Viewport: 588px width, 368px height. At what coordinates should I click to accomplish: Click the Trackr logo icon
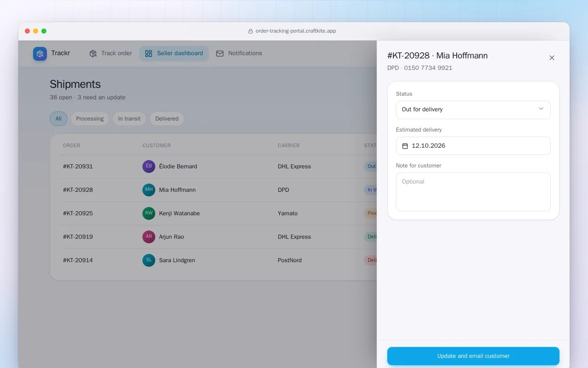pos(40,54)
